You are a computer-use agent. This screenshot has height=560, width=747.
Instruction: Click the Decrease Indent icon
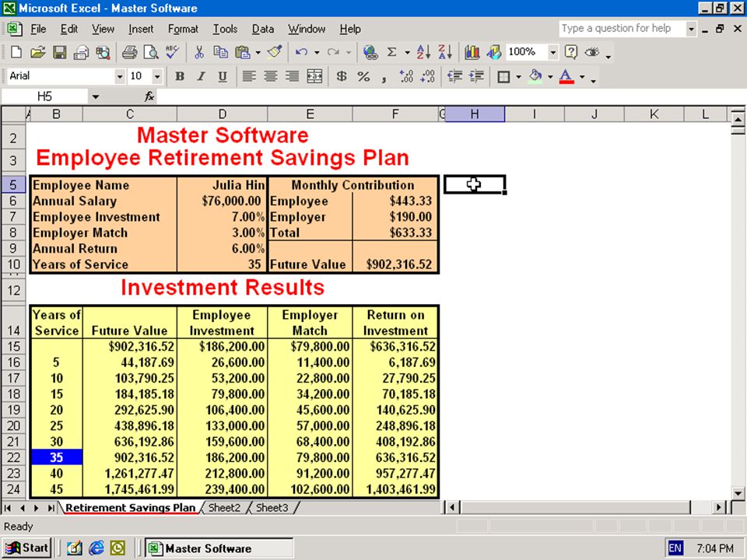tap(455, 76)
